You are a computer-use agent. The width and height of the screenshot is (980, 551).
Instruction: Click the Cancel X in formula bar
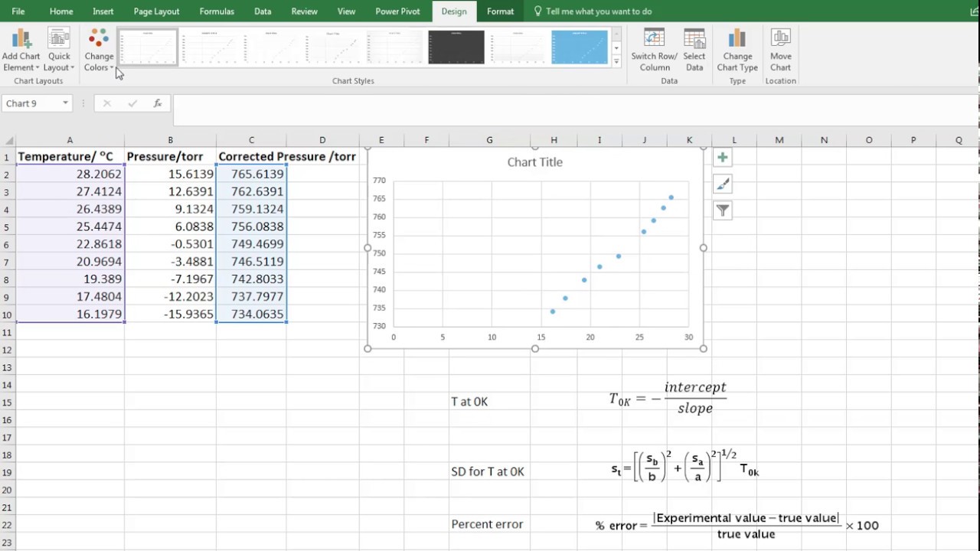coord(106,103)
